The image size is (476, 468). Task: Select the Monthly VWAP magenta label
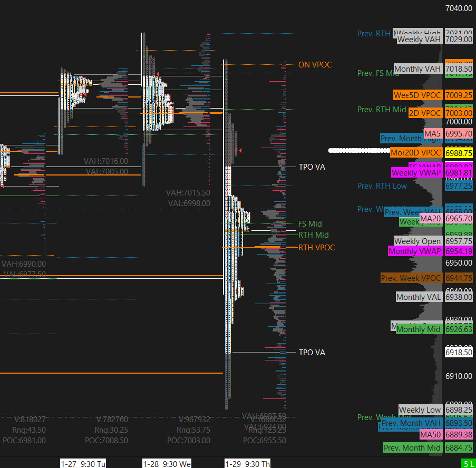pyautogui.click(x=414, y=251)
